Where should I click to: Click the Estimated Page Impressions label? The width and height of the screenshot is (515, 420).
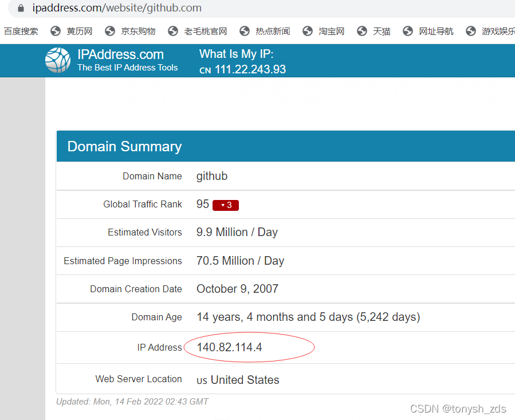click(123, 261)
